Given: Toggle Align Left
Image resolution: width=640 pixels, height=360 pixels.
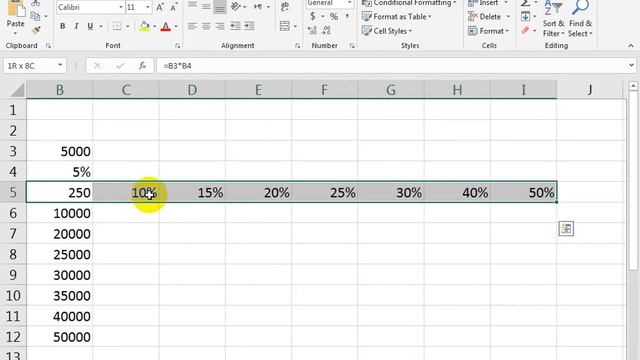Looking at the screenshot, I should pos(192,26).
